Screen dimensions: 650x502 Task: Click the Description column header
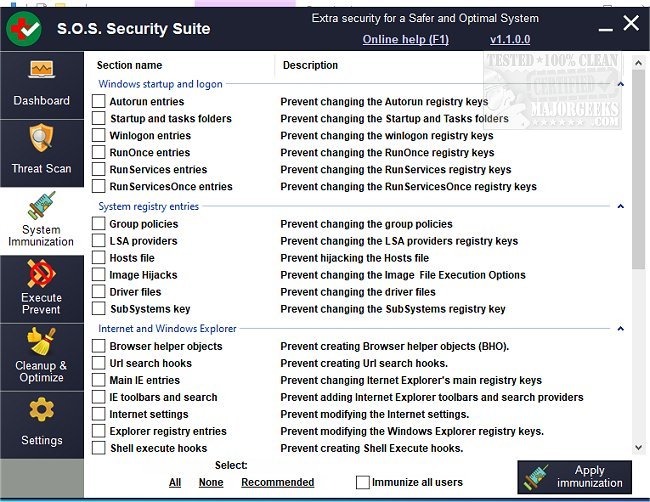click(310, 66)
